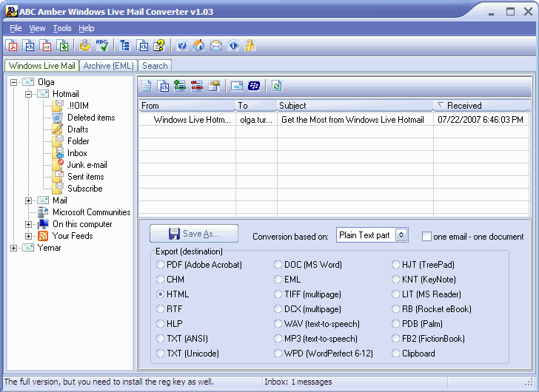Click the green refresh document icon
Image resolution: width=539 pixels, height=392 pixels.
(x=276, y=86)
